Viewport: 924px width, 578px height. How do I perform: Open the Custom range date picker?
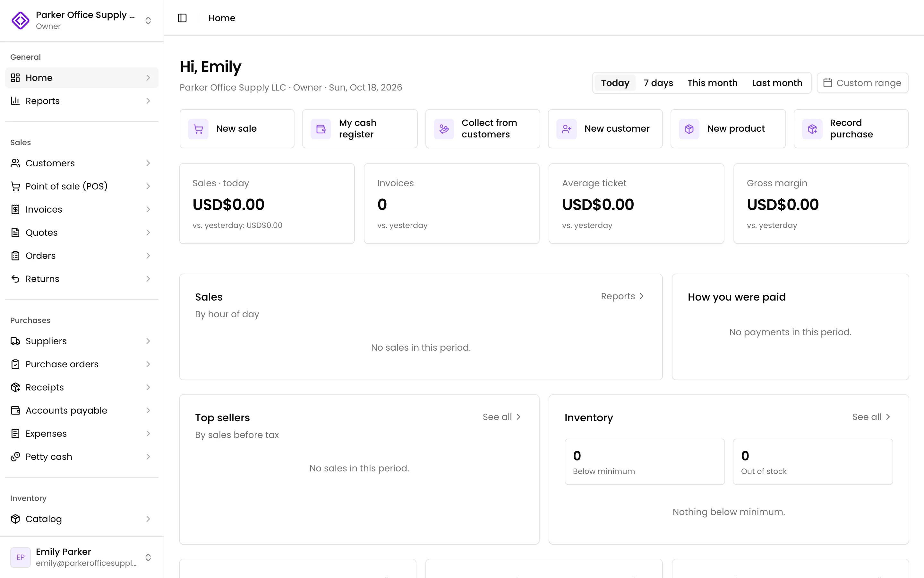pyautogui.click(x=862, y=83)
